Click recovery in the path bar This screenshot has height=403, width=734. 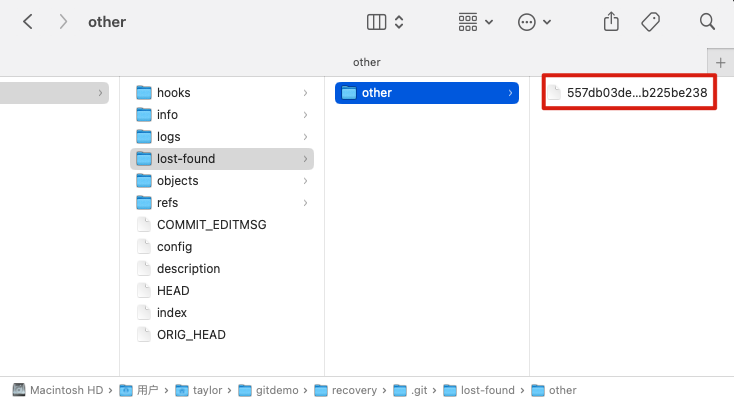[345, 390]
